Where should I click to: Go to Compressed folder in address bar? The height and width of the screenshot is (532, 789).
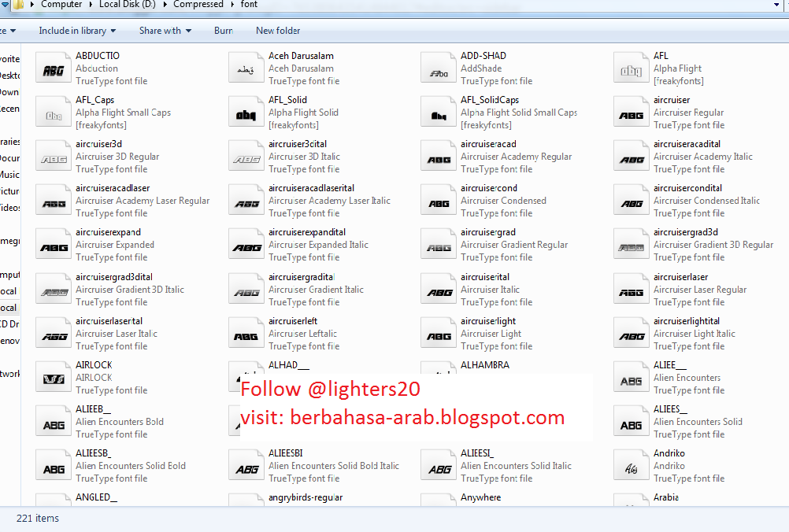click(x=198, y=5)
